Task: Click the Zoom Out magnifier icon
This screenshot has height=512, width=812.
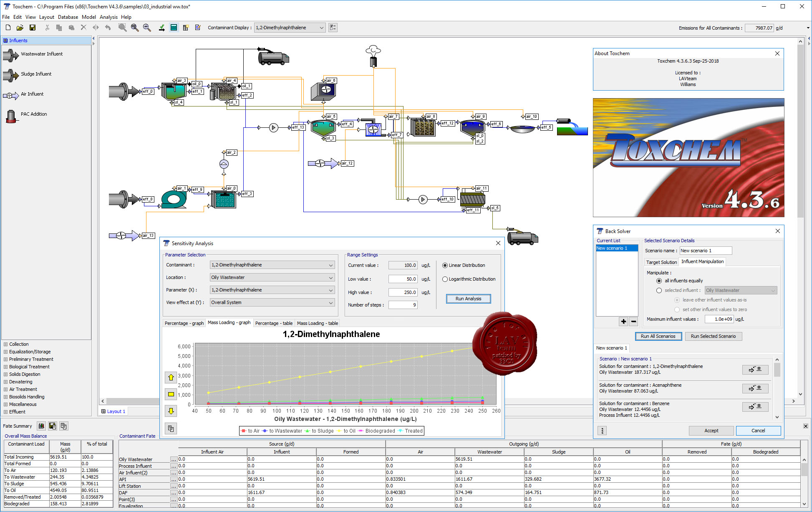Action: pyautogui.click(x=147, y=28)
